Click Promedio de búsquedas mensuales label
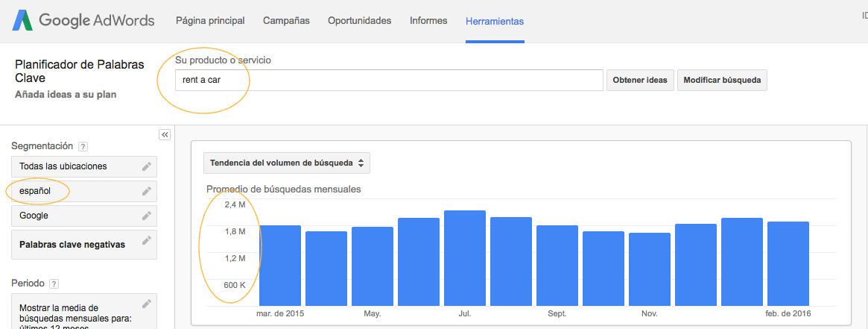The height and width of the screenshot is (329, 868). (283, 189)
